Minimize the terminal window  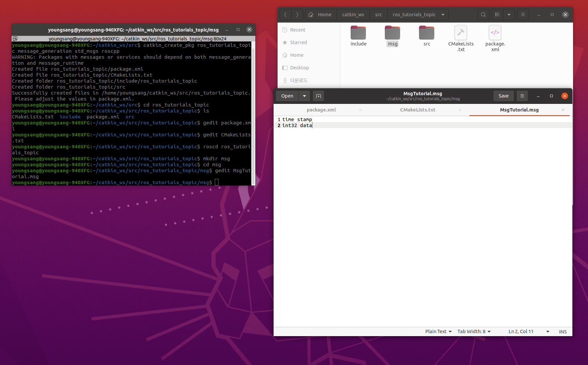coord(226,30)
